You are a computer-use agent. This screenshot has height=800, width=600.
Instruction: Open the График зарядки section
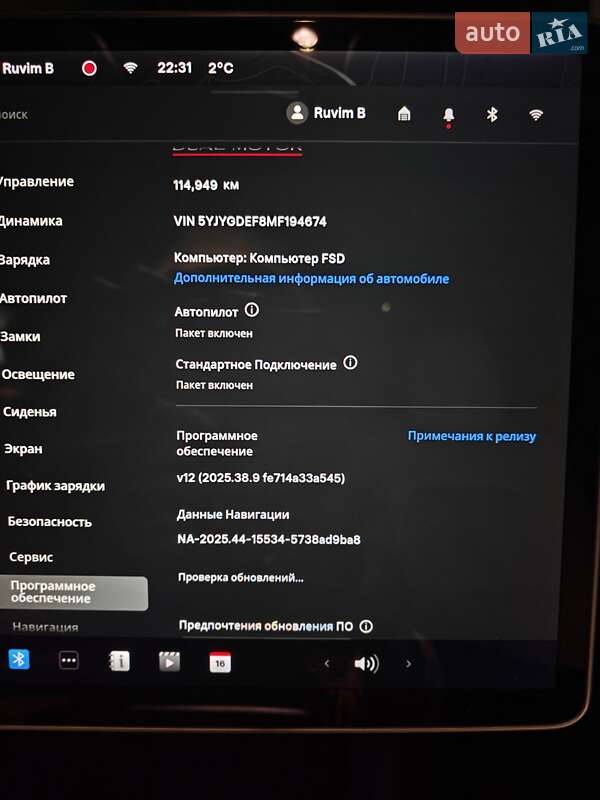click(x=56, y=486)
